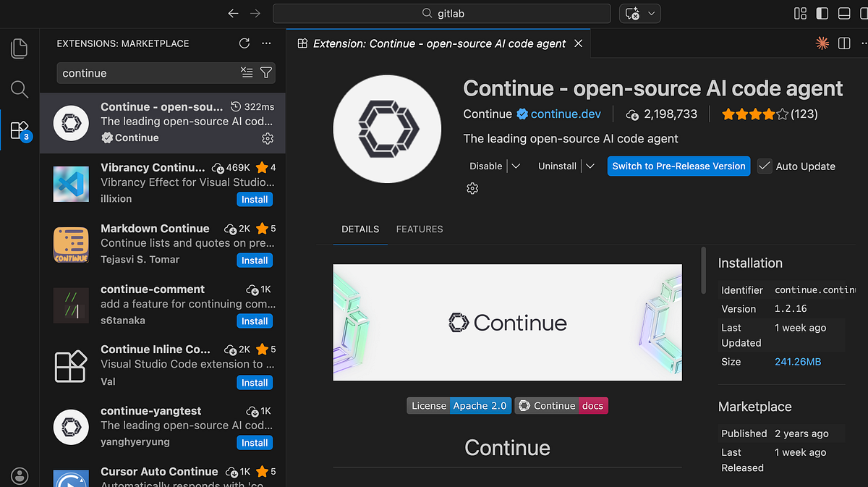Image resolution: width=868 pixels, height=487 pixels.
Task: Click Continue Inline Completion extension icon
Action: click(71, 366)
